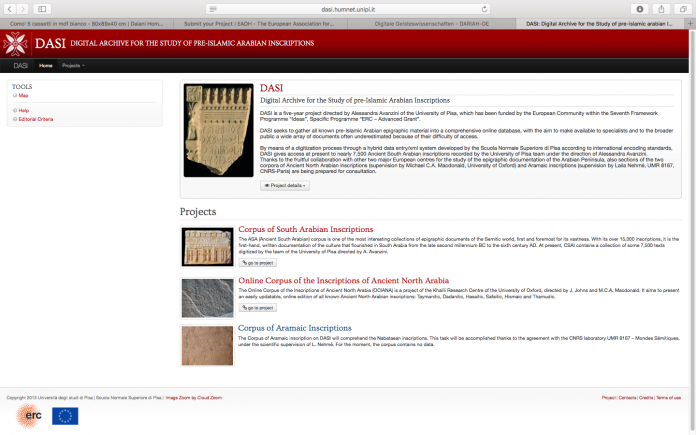Click the DASI brand in black navbar
696x435 pixels.
pos(20,66)
